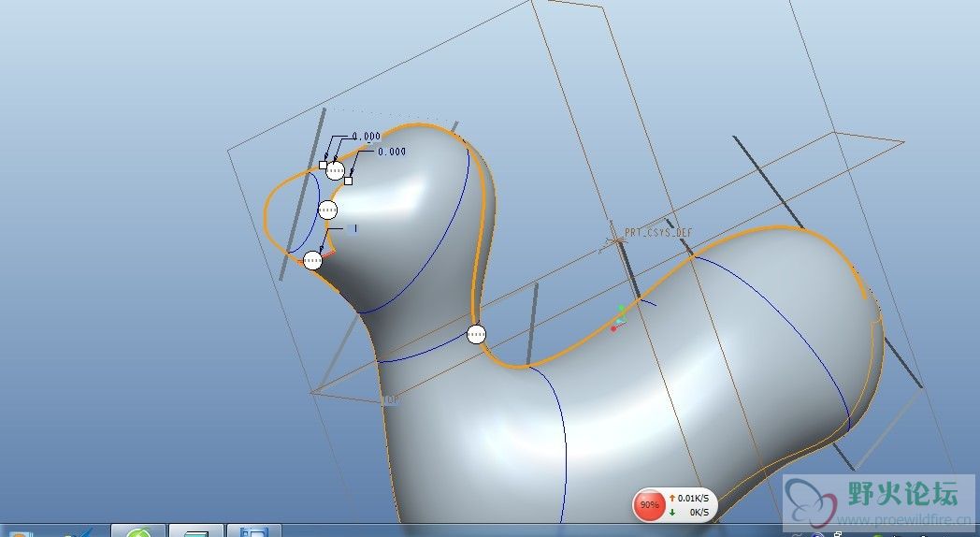The image size is (980, 537).
Task: Select the PRT_CSYS_DEF coordinate system label
Action: [x=658, y=233]
